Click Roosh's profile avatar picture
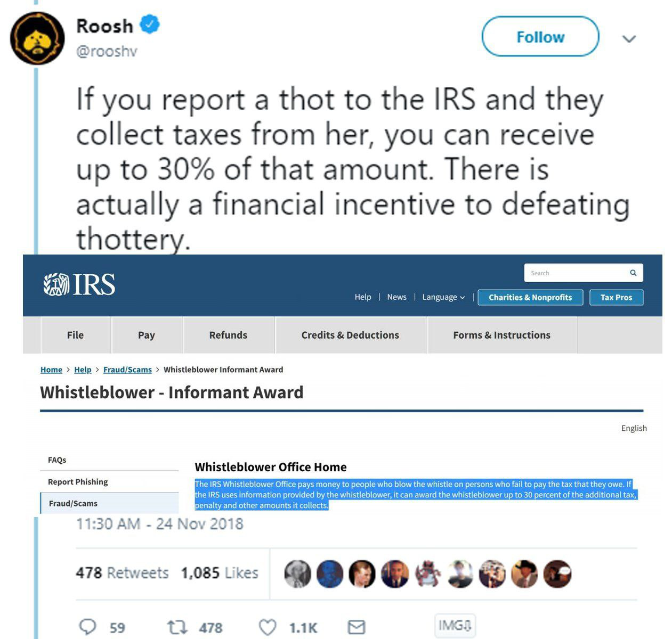The width and height of the screenshot is (672, 639). click(x=37, y=38)
